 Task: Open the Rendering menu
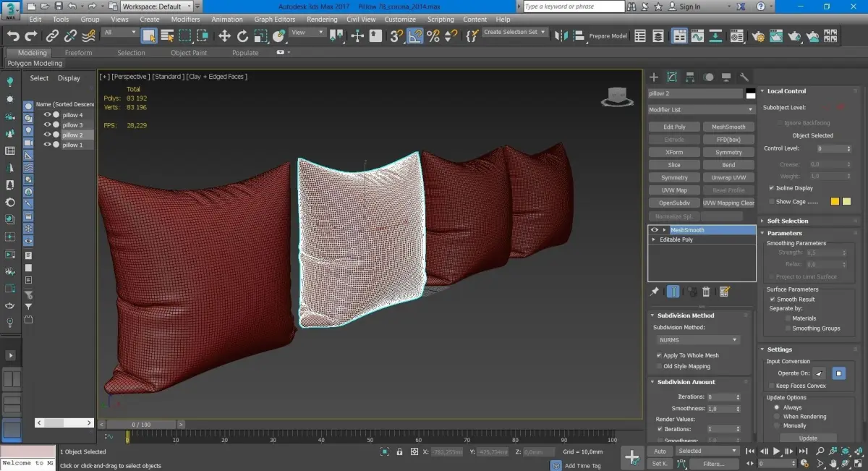point(322,20)
